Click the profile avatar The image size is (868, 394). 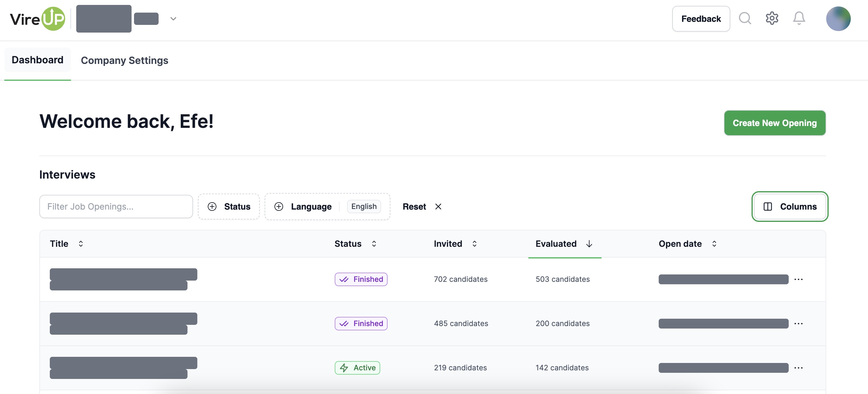[839, 18]
